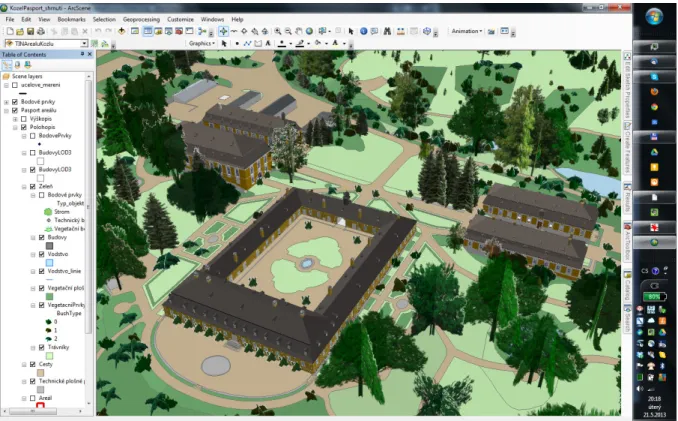
Task: Select the New Text tool
Action: coord(268,43)
